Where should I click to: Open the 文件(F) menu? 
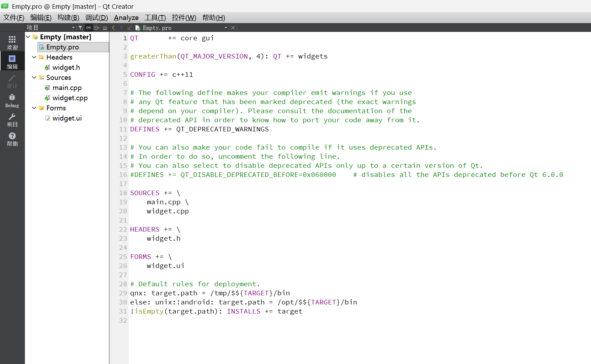(x=14, y=18)
